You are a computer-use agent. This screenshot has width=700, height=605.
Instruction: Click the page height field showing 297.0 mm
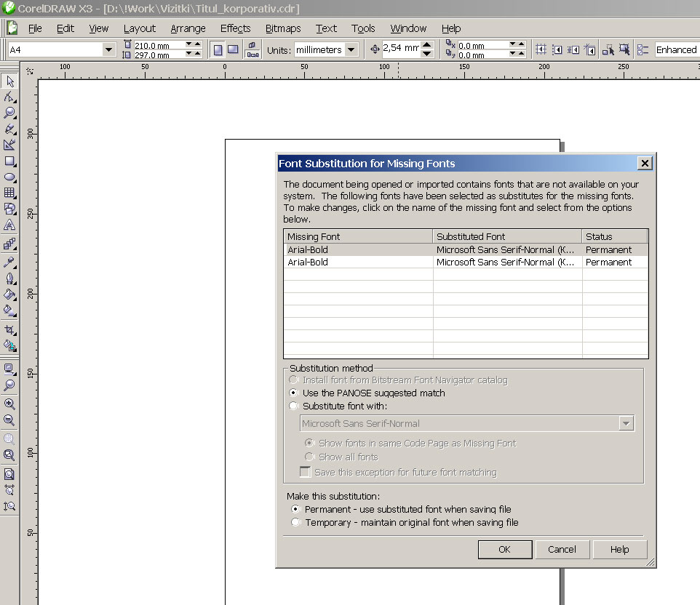(x=159, y=55)
